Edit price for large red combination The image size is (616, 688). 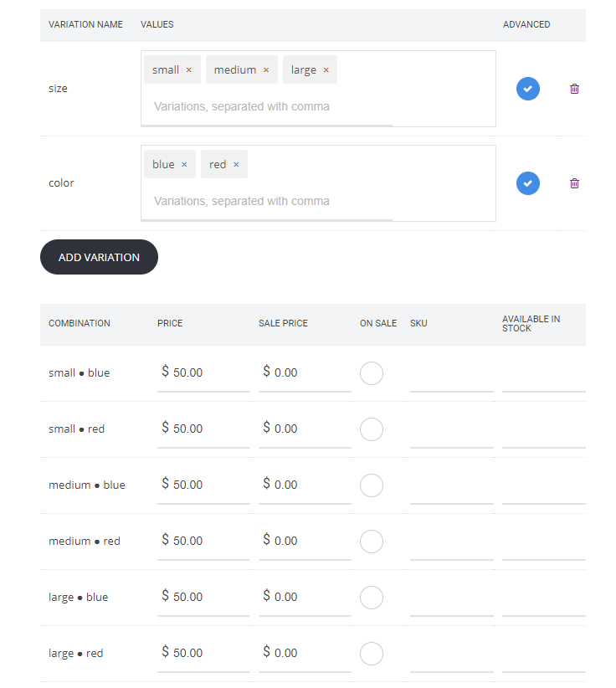pos(209,653)
